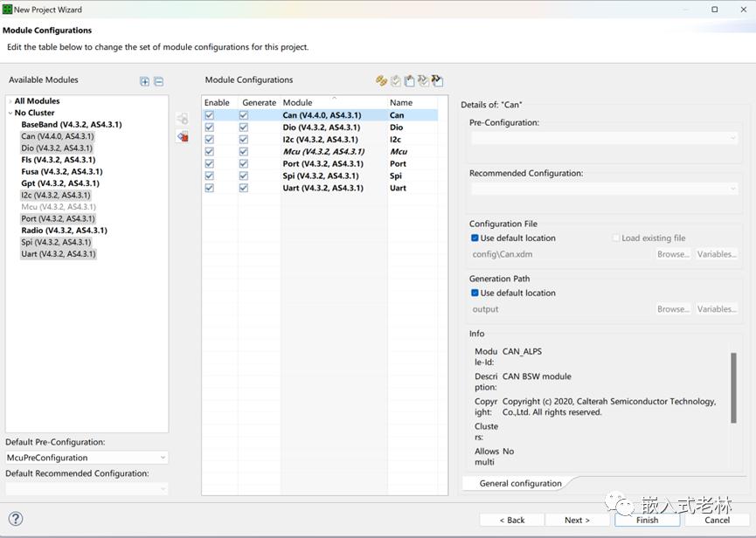
Task: Click the grayed arrow-document icon, fourth in the Module Configurations toolbar
Action: (423, 81)
